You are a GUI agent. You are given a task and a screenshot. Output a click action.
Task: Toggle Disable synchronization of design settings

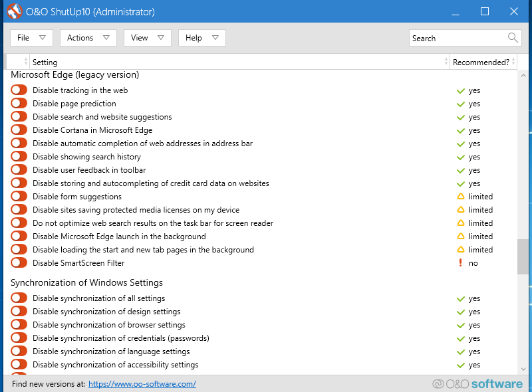(x=19, y=311)
